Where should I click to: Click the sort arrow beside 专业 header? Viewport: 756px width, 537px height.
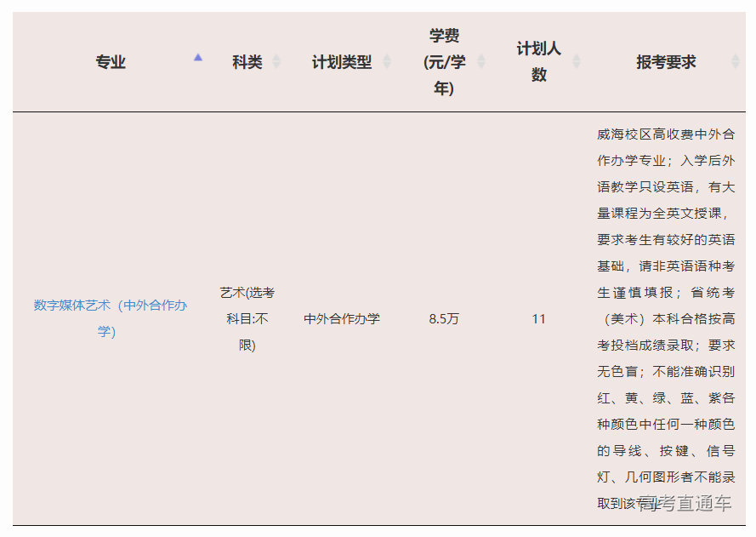pyautogui.click(x=198, y=58)
